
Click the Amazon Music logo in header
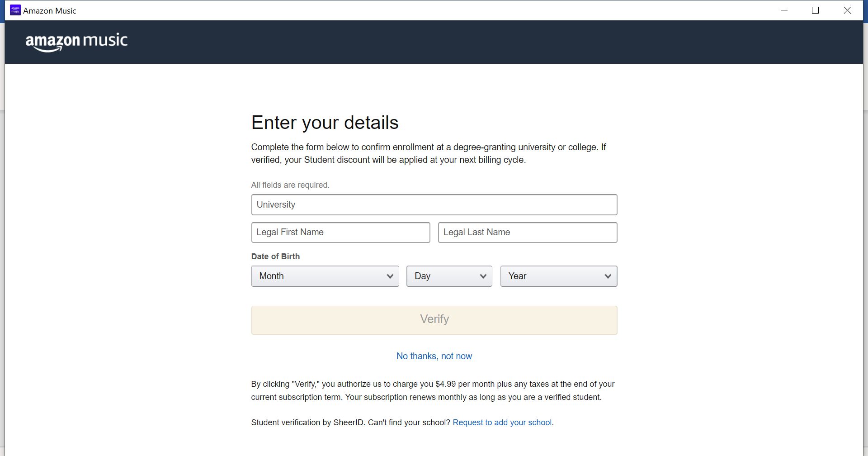click(x=76, y=42)
